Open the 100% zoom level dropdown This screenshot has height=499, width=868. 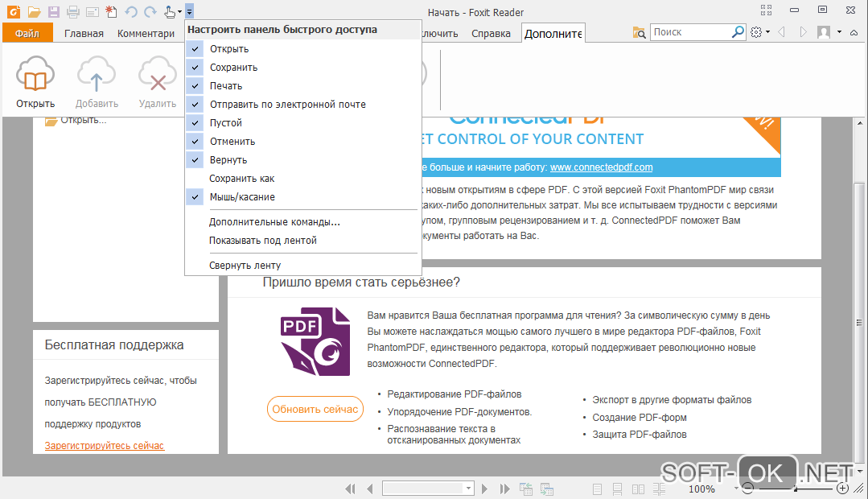pos(736,489)
